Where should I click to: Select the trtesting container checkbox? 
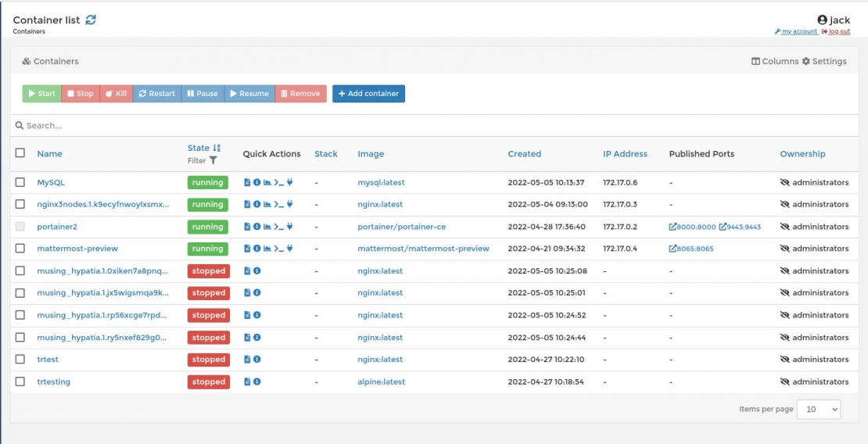point(20,381)
